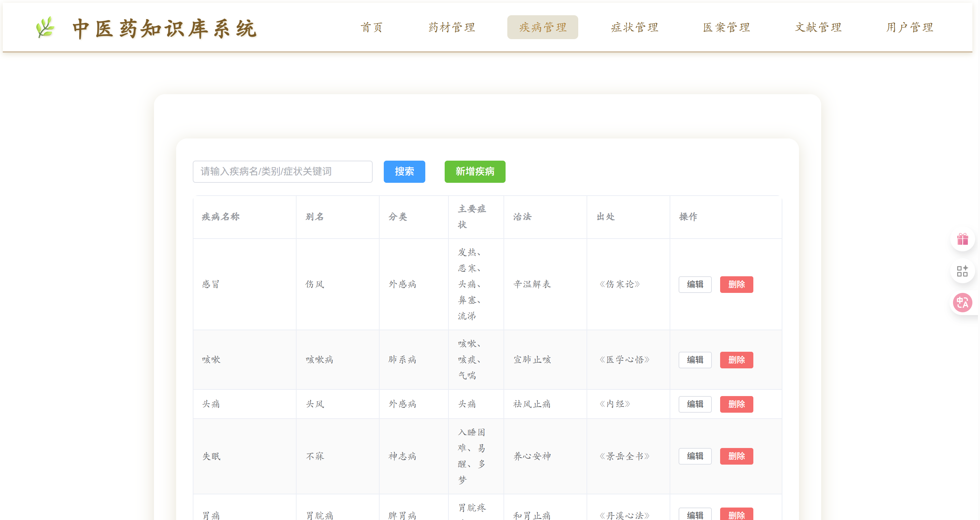Click 编辑 for the 头痛 row
This screenshot has width=980, height=520.
[x=695, y=404]
